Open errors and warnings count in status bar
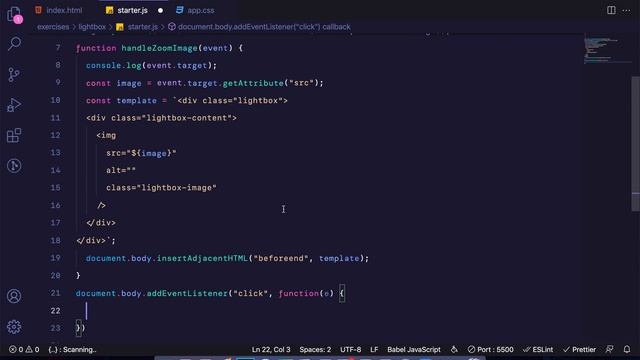This screenshot has width=640, height=360. (24, 349)
